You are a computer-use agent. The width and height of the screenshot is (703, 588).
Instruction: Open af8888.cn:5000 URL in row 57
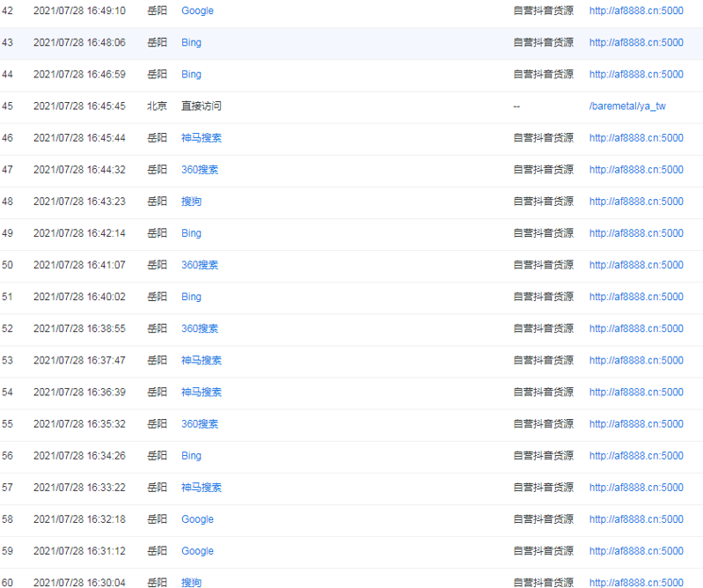[636, 488]
